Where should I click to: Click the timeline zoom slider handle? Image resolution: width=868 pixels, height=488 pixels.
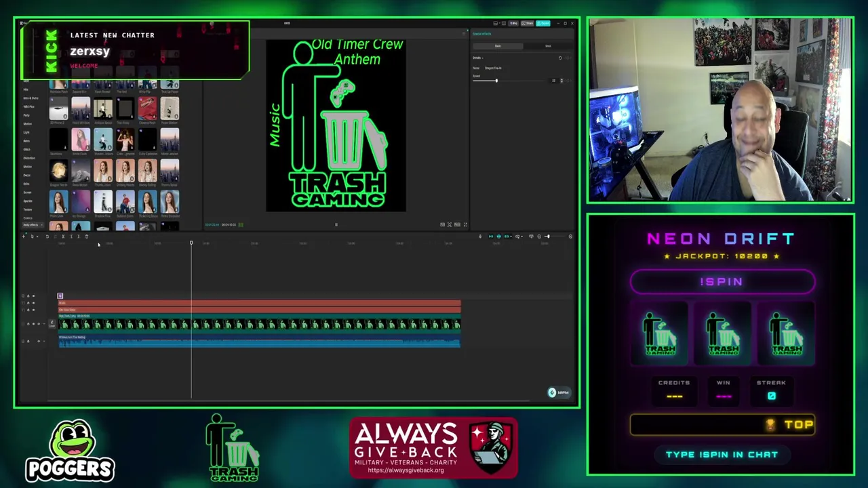click(549, 237)
